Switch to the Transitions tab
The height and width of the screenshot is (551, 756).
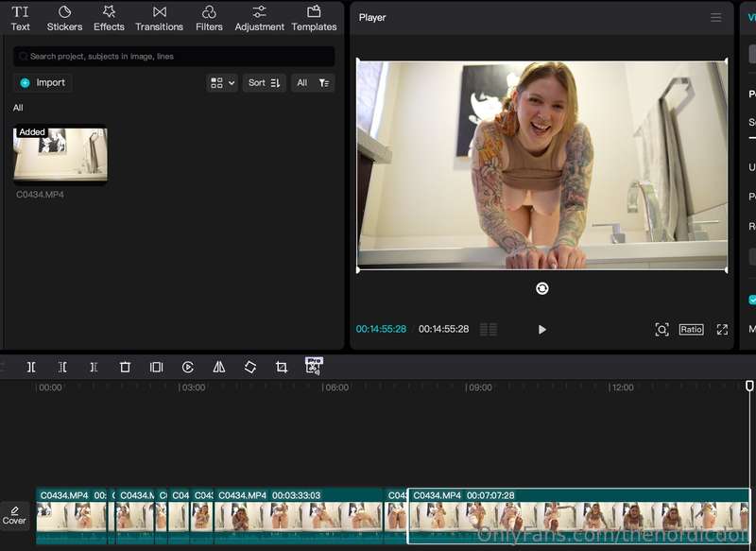point(159,18)
